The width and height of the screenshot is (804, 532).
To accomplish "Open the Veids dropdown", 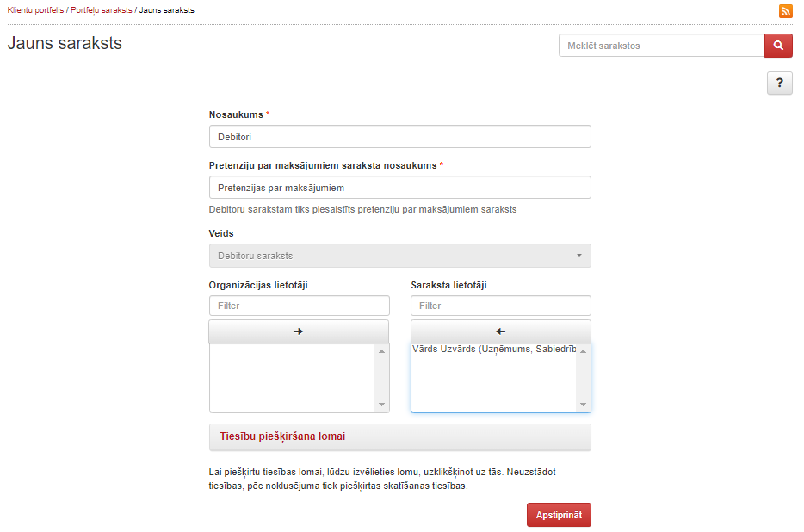I will point(399,256).
